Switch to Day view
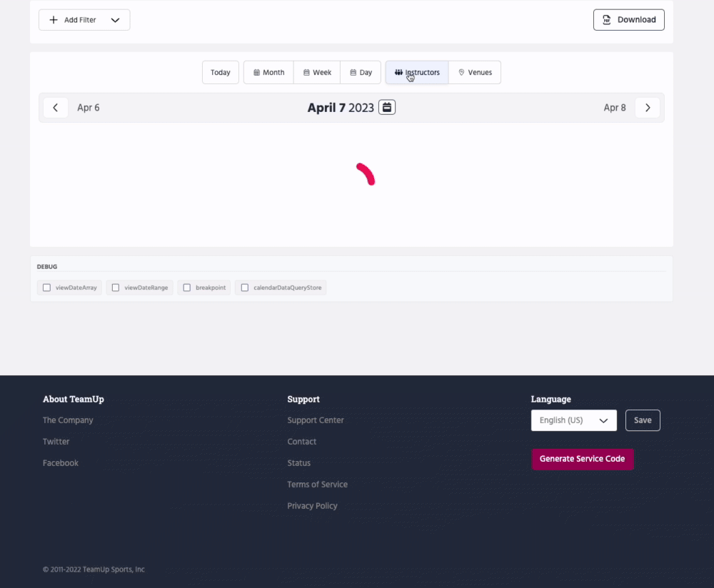Viewport: 714px width, 588px height. click(361, 73)
